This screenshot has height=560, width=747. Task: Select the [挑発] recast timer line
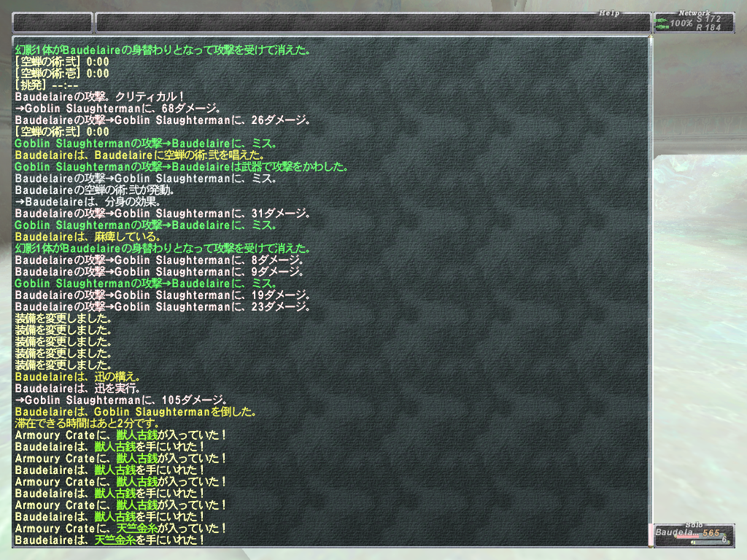pyautogui.click(x=52, y=85)
